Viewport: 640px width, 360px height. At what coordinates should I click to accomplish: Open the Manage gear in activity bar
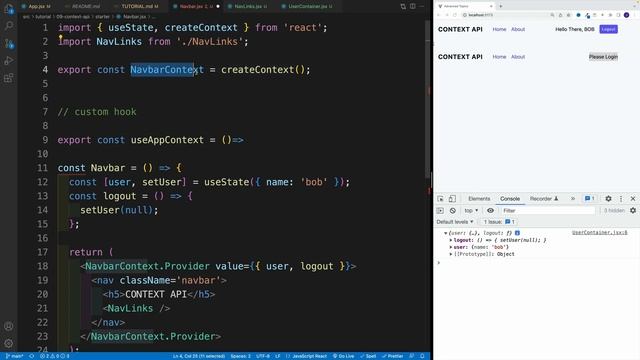(9, 343)
